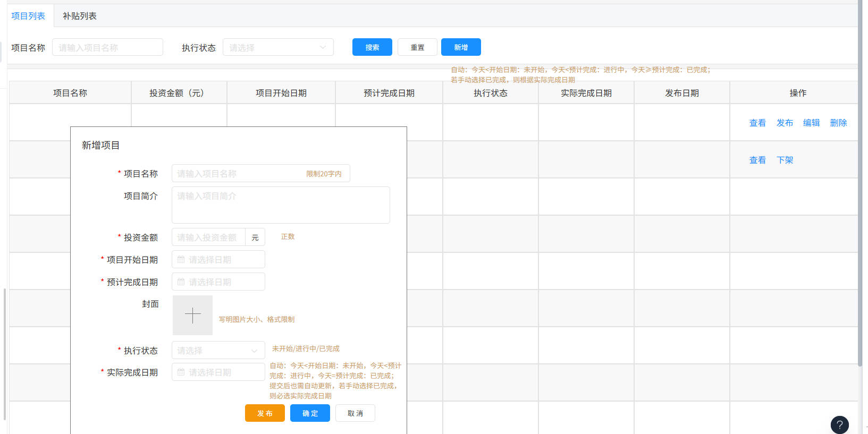Click the 预计完成日期 column header

pos(389,93)
